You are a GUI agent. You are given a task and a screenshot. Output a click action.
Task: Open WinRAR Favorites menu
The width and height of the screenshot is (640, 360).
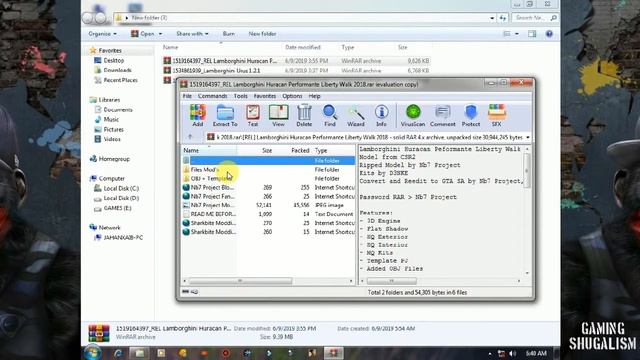264,96
